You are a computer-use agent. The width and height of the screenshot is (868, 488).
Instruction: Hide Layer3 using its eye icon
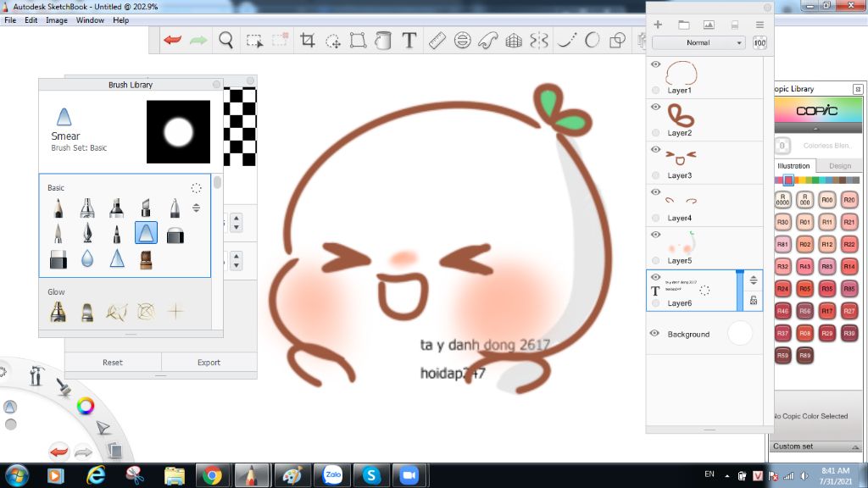(x=655, y=149)
